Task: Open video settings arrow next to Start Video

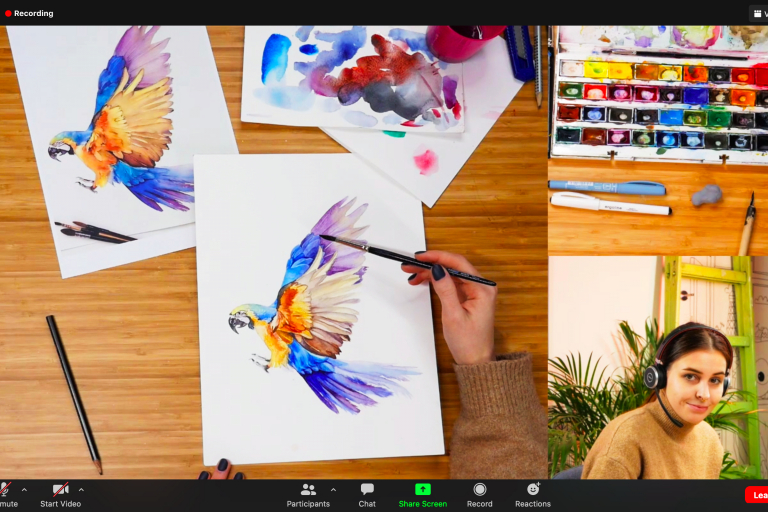Action: (x=81, y=490)
